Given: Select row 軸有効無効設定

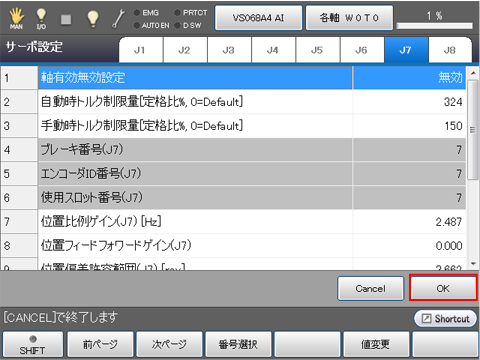Looking at the screenshot, I should [195, 78].
